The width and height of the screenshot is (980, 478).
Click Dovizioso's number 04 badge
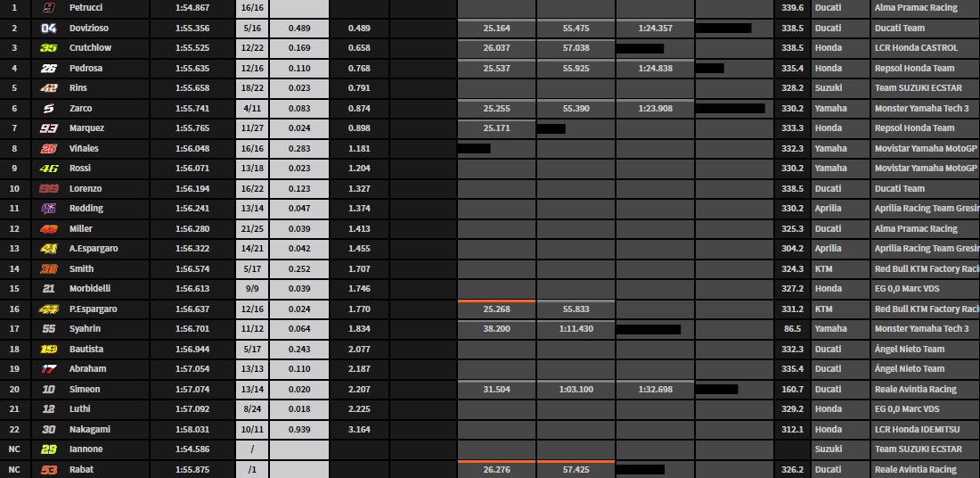tap(49, 29)
